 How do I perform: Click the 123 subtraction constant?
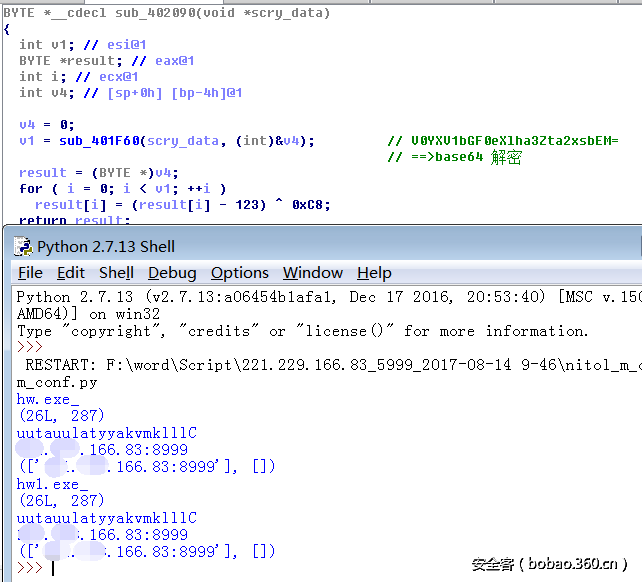tap(247, 205)
